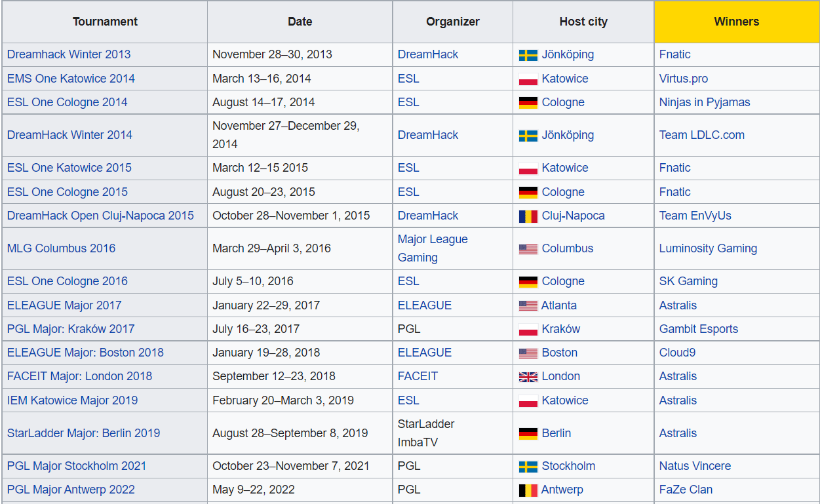The image size is (820, 504).
Task: Open the Dreamhack Winter 2013 tournament link
Action: point(69,54)
